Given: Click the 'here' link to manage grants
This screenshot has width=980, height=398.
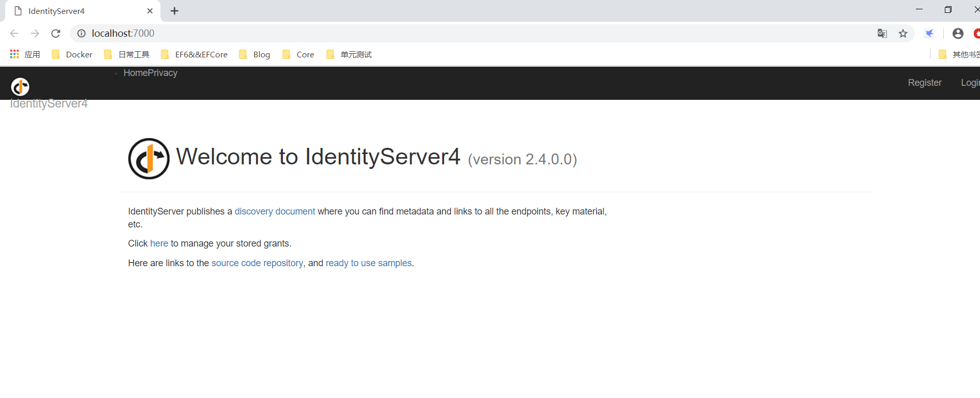Looking at the screenshot, I should coord(159,243).
